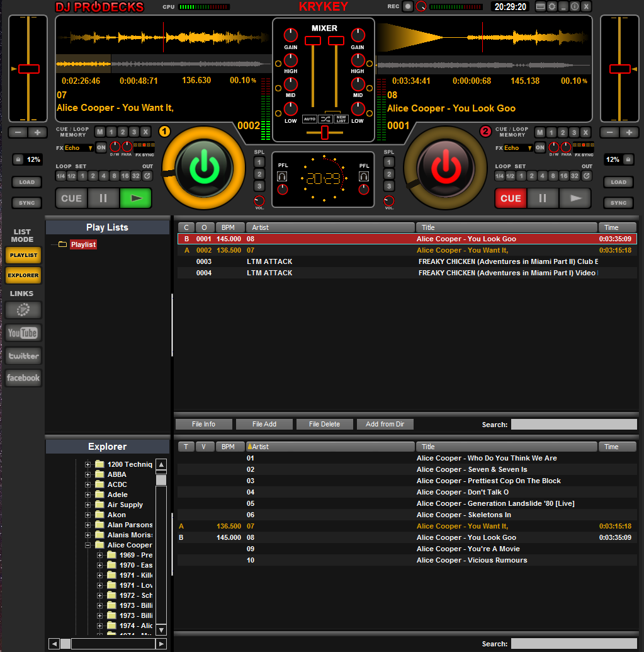
Task: Click the File Add button
Action: pos(264,424)
